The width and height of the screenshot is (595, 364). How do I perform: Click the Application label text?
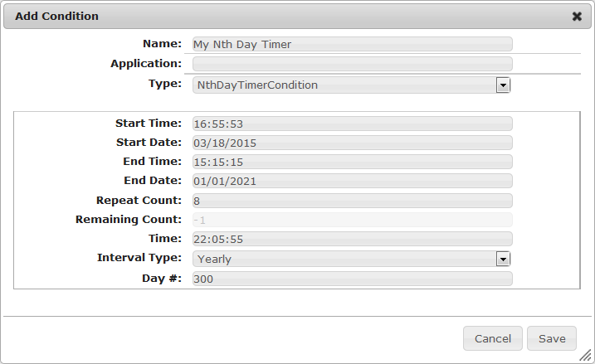pyautogui.click(x=145, y=63)
